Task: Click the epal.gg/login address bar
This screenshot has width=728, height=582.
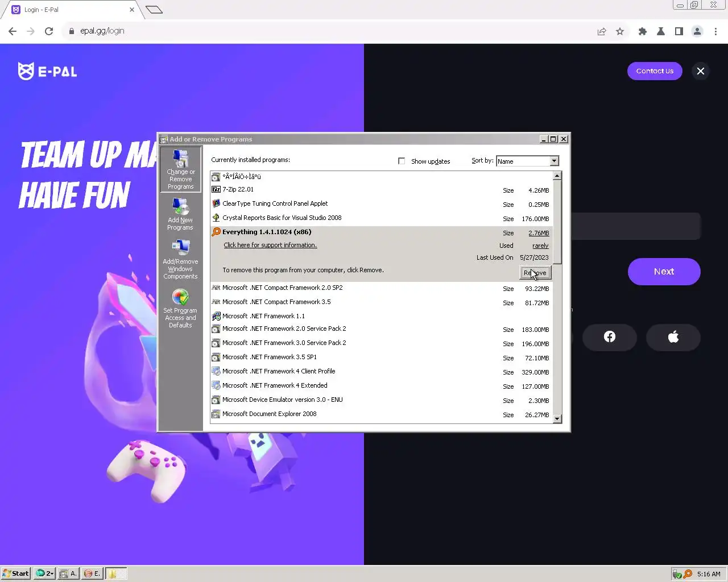Action: point(330,31)
